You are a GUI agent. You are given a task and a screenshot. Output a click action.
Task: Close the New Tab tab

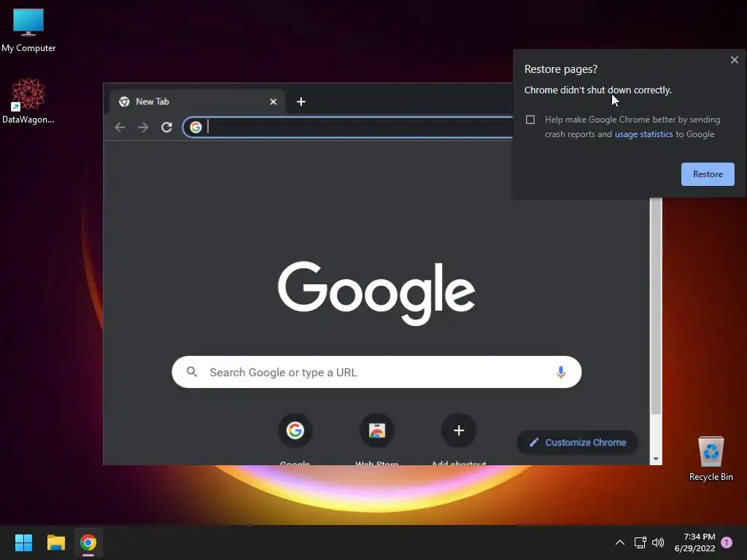point(274,101)
